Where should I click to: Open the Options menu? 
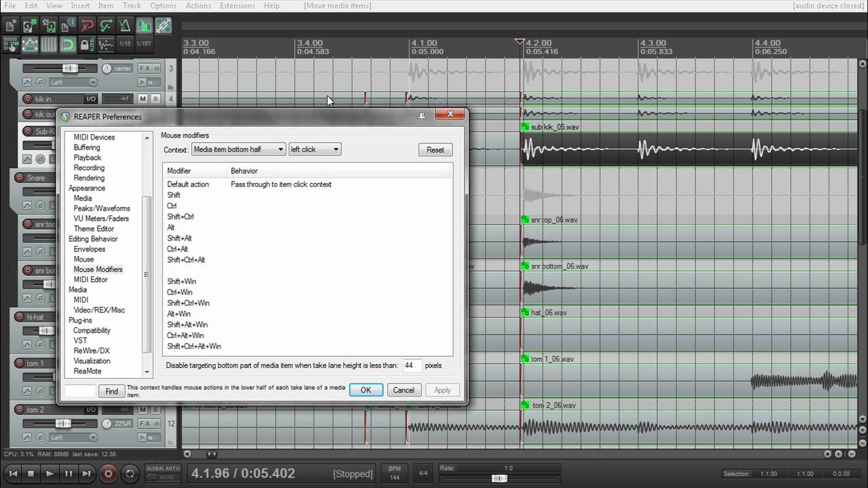(x=163, y=5)
